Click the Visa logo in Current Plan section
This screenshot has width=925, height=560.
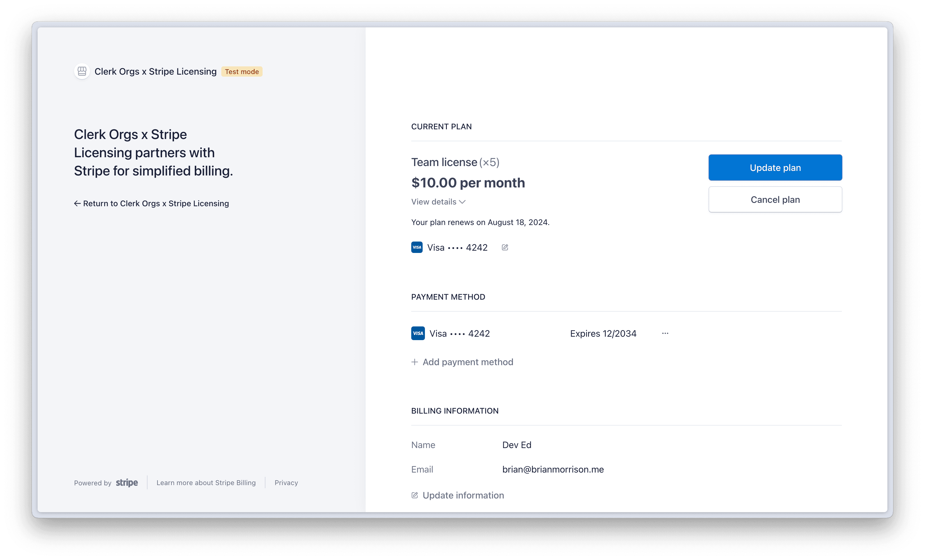click(x=417, y=248)
